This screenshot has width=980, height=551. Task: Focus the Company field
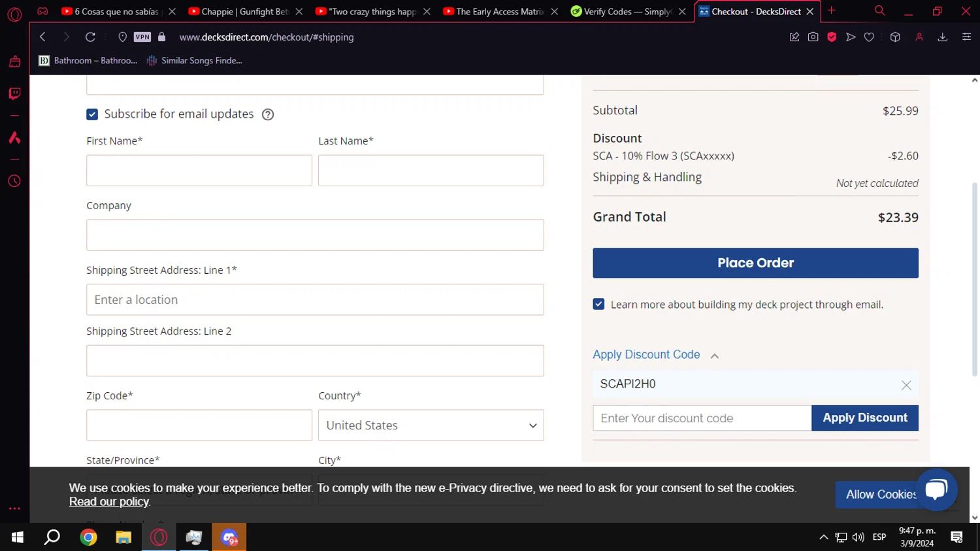point(315,235)
